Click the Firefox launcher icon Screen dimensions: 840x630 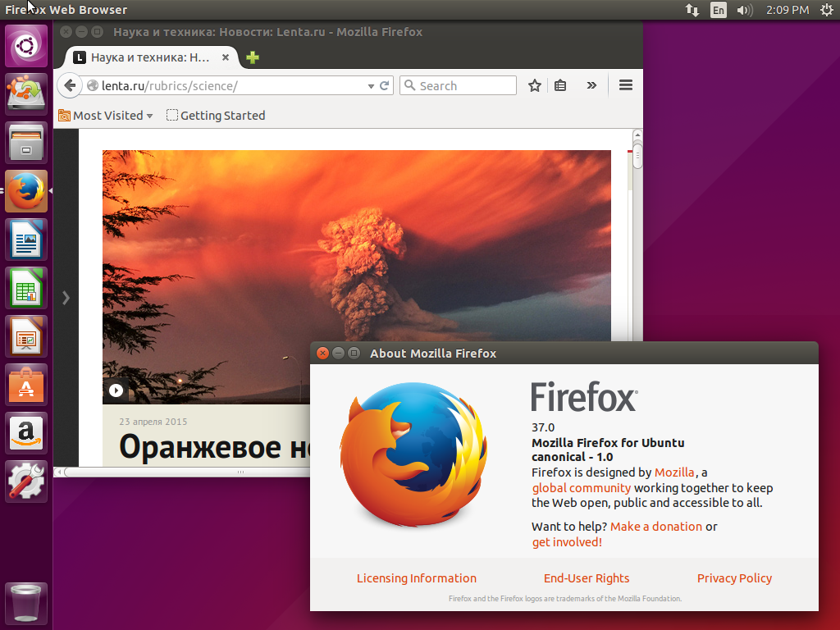coord(26,191)
